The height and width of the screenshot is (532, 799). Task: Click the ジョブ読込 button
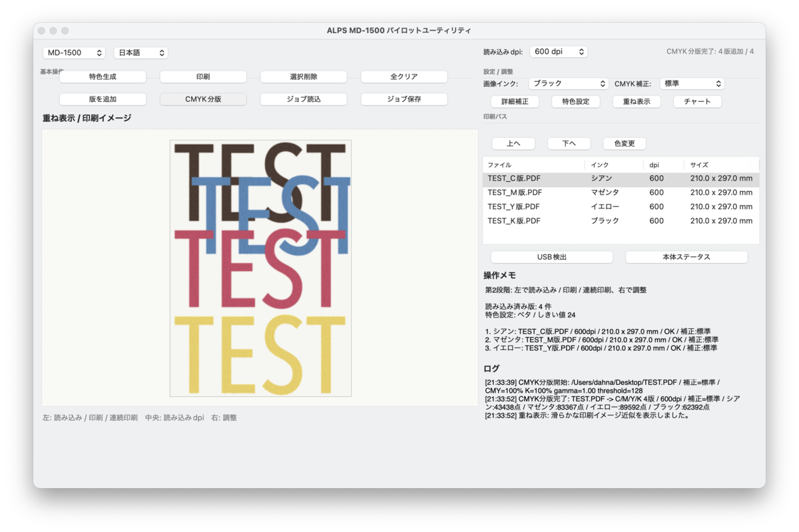point(304,99)
